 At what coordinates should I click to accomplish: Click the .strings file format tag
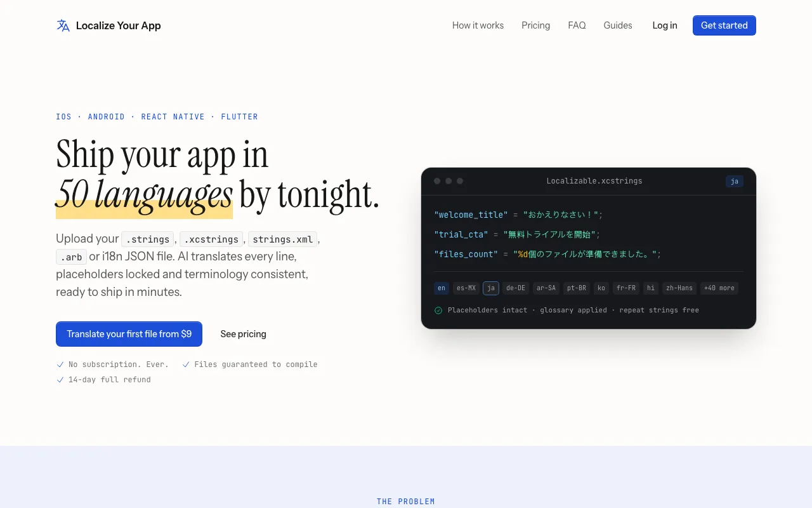pyautogui.click(x=148, y=239)
